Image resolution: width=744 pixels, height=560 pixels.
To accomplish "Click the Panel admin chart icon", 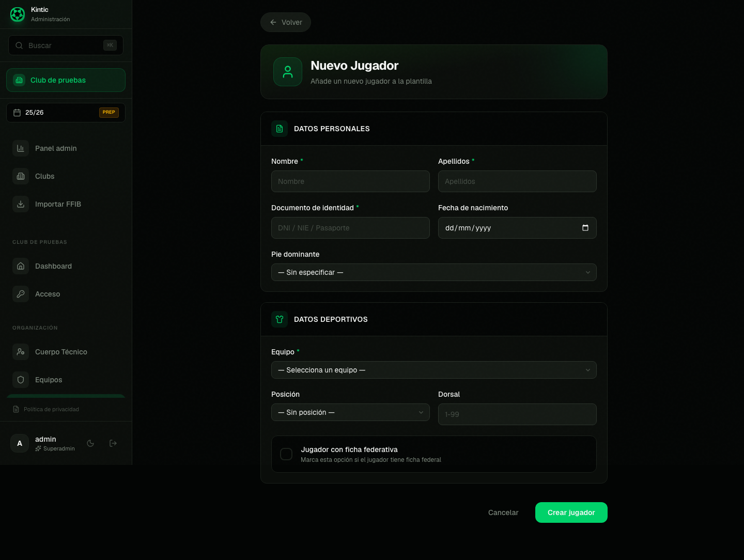I will (21, 148).
